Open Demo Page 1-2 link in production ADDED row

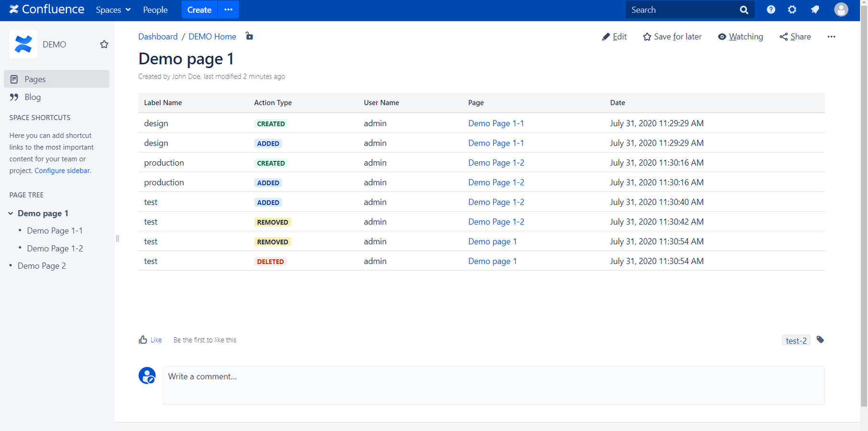pyautogui.click(x=496, y=182)
